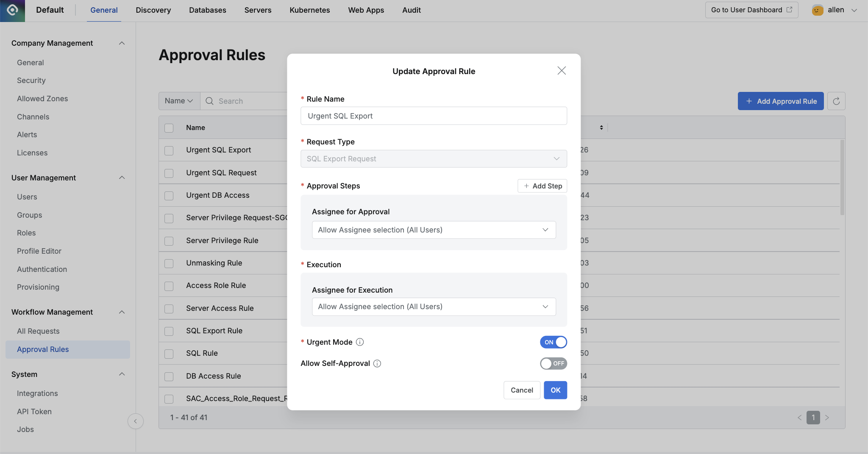
Task: Click the QueryPie logo in the top corner
Action: 12,9
